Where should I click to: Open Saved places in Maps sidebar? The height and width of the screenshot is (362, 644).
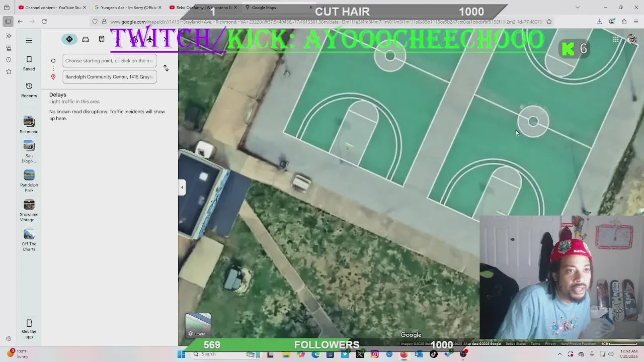(x=29, y=63)
